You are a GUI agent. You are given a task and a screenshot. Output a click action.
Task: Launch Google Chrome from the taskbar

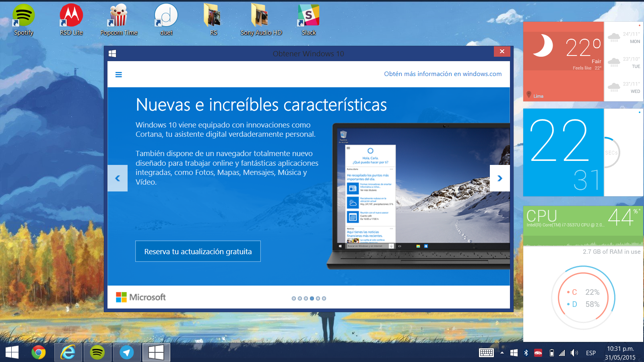(x=39, y=352)
